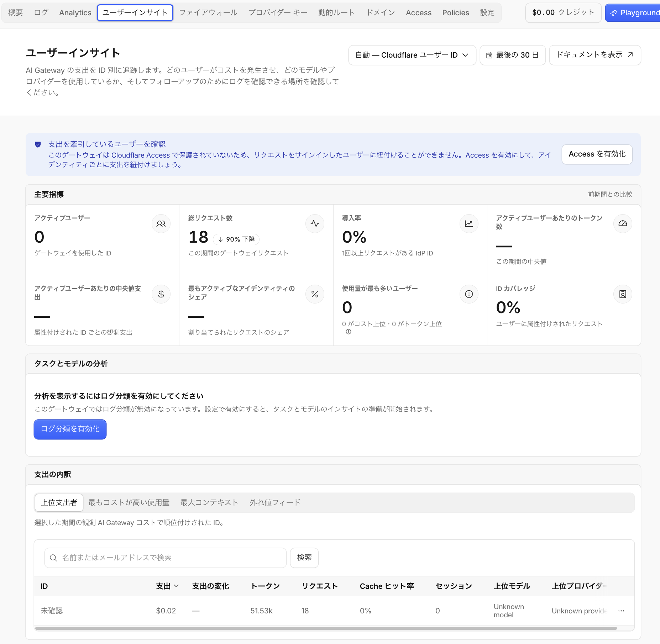Click the Playground sparkle icon
This screenshot has height=644, width=660.
coord(614,13)
